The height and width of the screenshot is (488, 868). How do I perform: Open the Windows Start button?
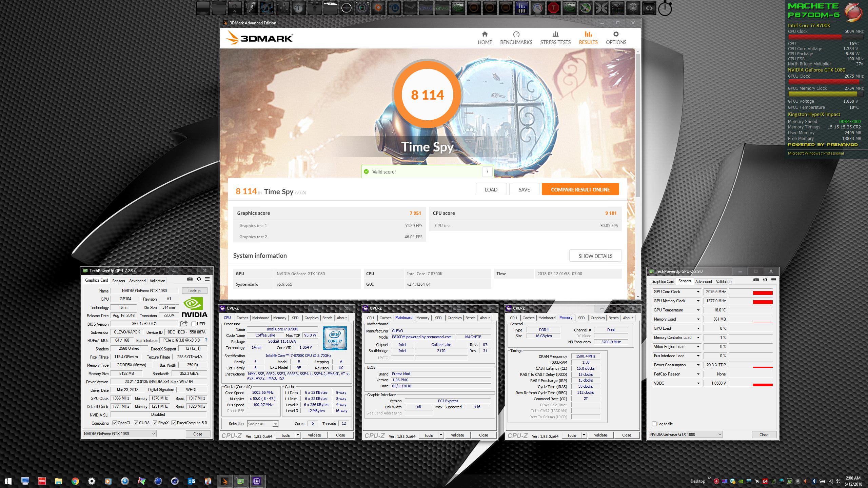(x=8, y=481)
